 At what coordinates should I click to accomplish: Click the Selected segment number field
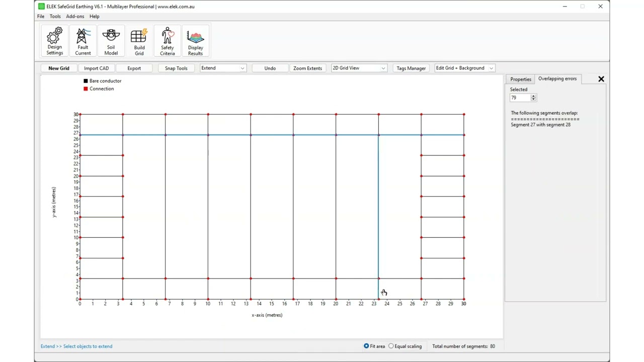click(x=520, y=98)
